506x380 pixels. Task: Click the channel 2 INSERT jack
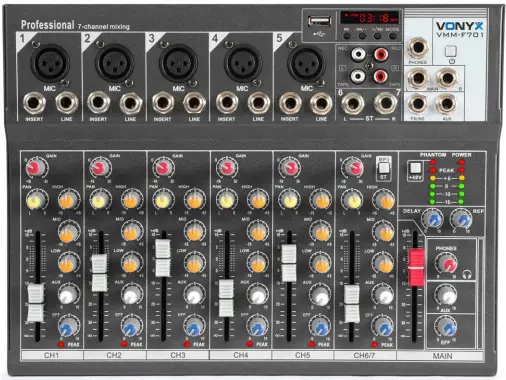(98, 103)
